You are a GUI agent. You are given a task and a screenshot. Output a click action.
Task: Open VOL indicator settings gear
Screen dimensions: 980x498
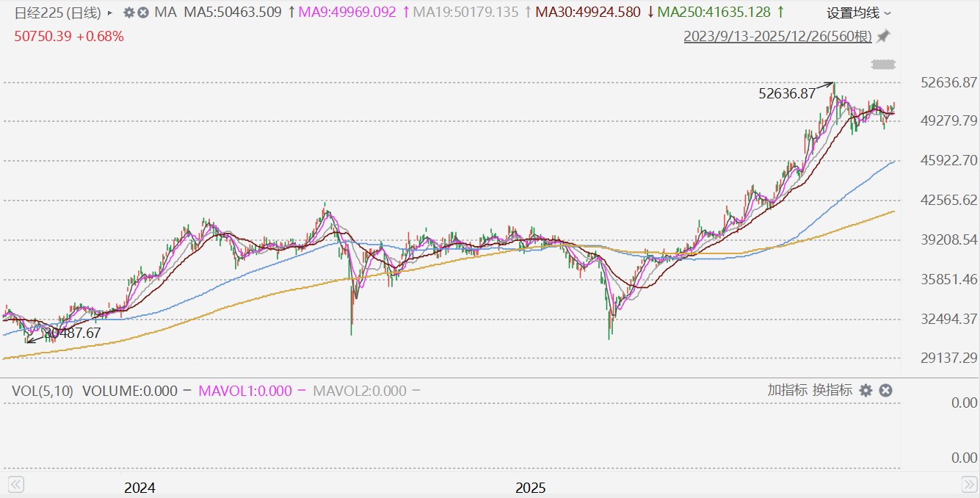pyautogui.click(x=865, y=391)
